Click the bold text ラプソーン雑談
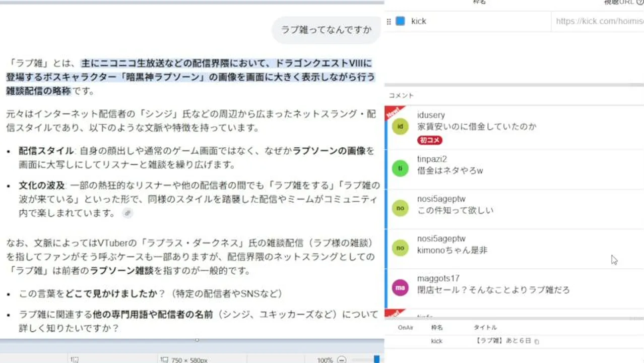Image resolution: width=644 pixels, height=363 pixels. [x=122, y=271]
